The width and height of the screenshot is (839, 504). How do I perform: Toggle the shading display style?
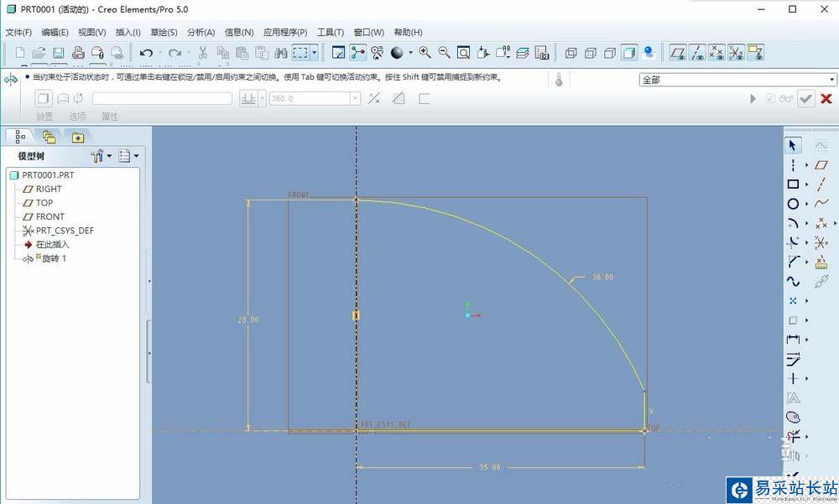(629, 53)
